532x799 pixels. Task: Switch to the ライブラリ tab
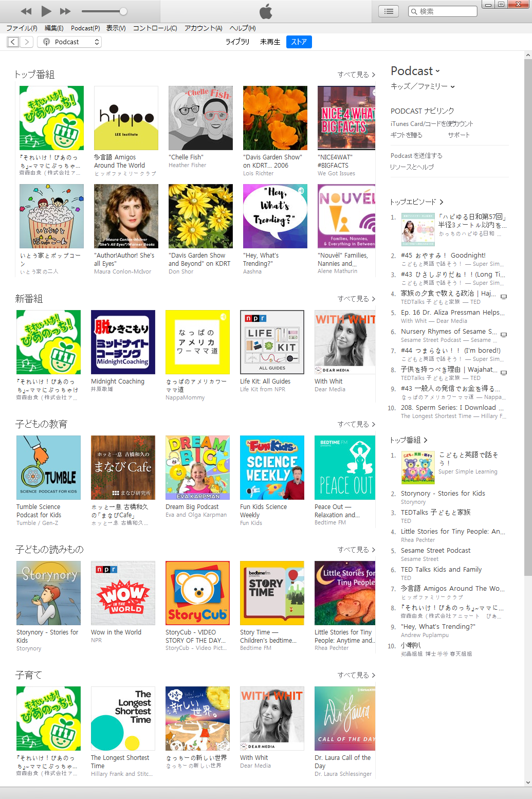237,42
